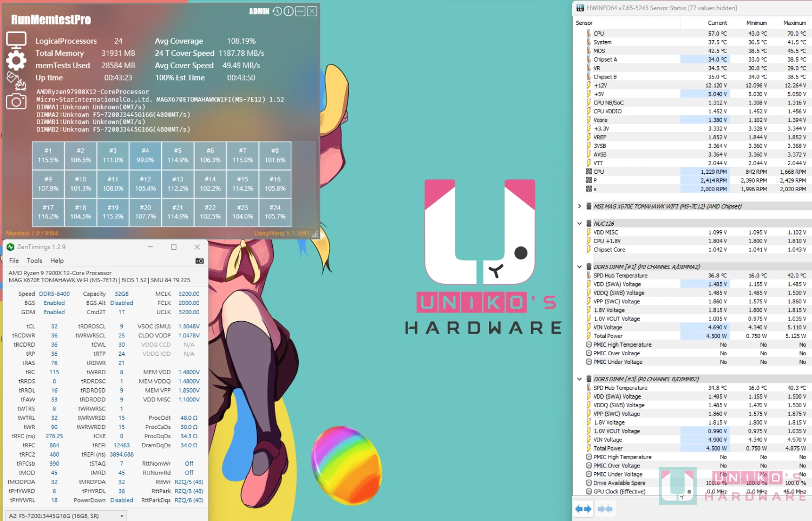This screenshot has height=521, width=812.
Task: Open the Tools menu in ZenTimings
Action: 35,260
